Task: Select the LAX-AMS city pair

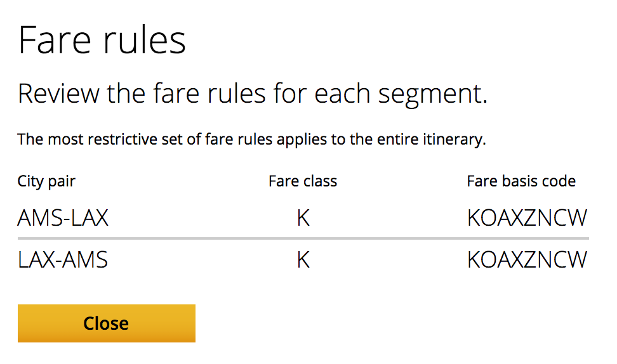Action: [x=63, y=260]
